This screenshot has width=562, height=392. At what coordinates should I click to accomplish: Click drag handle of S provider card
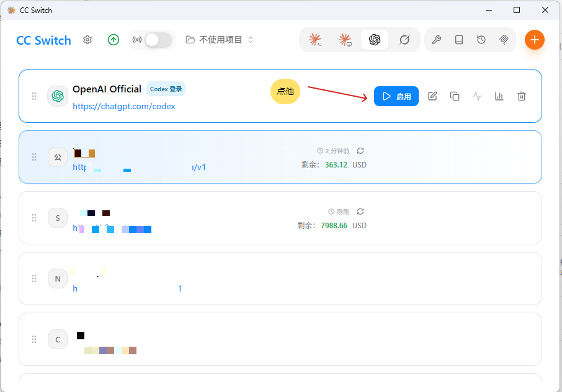pyautogui.click(x=34, y=218)
